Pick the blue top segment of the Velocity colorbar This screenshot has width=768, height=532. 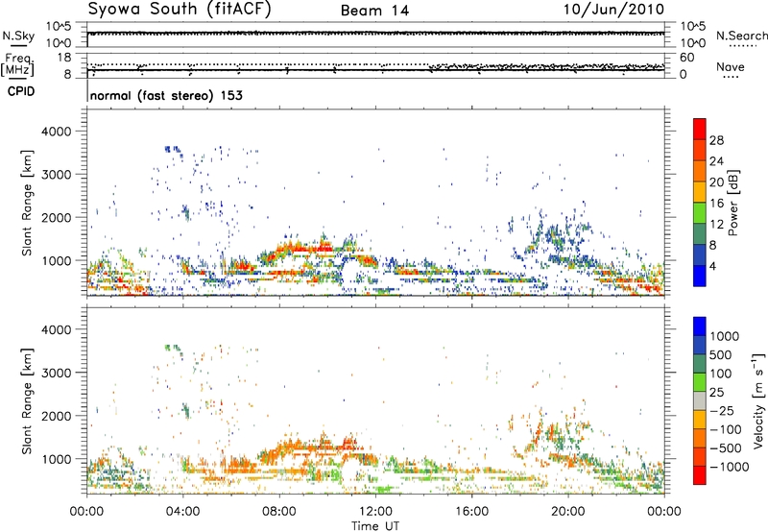[x=700, y=326]
